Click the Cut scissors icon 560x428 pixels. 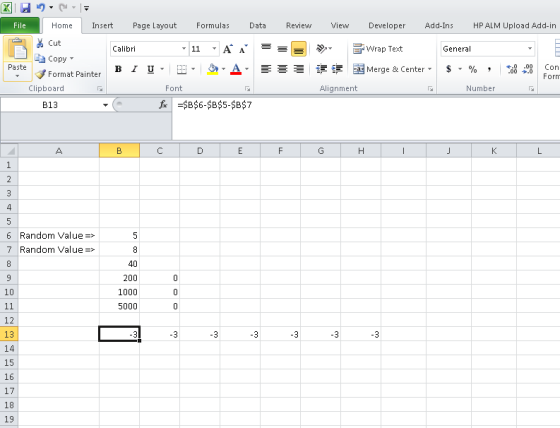coord(40,43)
